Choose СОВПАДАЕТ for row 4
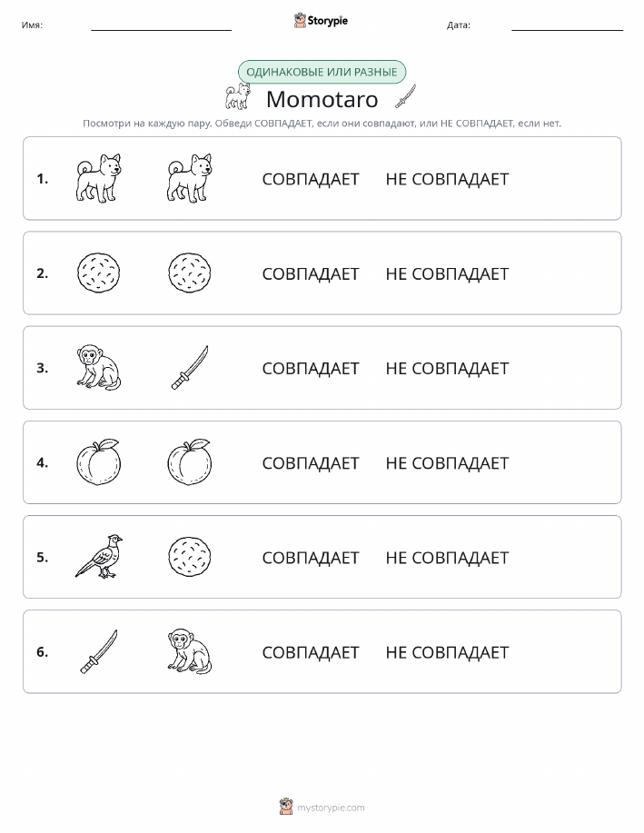 pyautogui.click(x=311, y=462)
